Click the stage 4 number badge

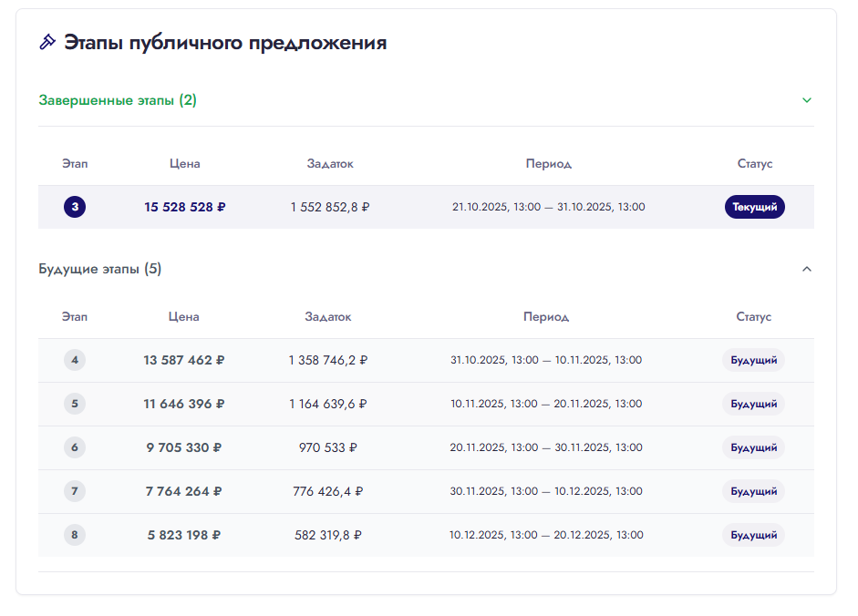click(74, 360)
